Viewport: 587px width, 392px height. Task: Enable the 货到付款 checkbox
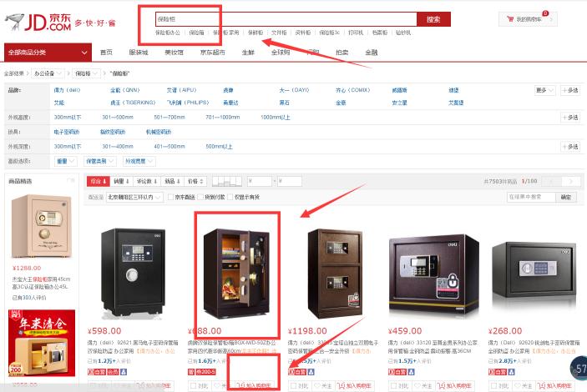click(200, 197)
